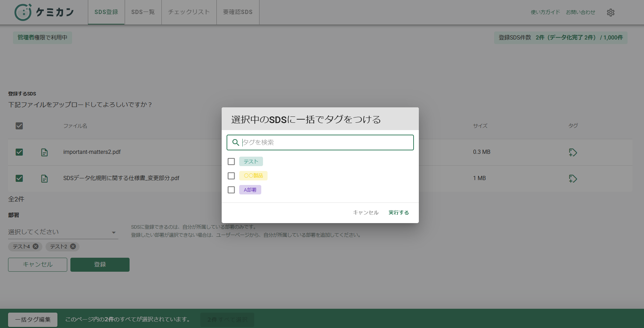The width and height of the screenshot is (644, 328).
Task: Switch to the SDS登録 tab
Action: [x=106, y=12]
